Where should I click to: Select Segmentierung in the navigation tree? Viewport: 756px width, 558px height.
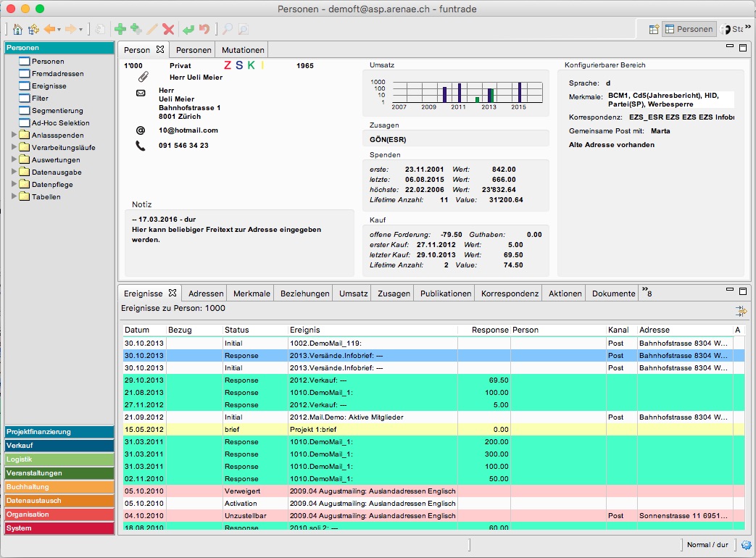click(x=57, y=111)
